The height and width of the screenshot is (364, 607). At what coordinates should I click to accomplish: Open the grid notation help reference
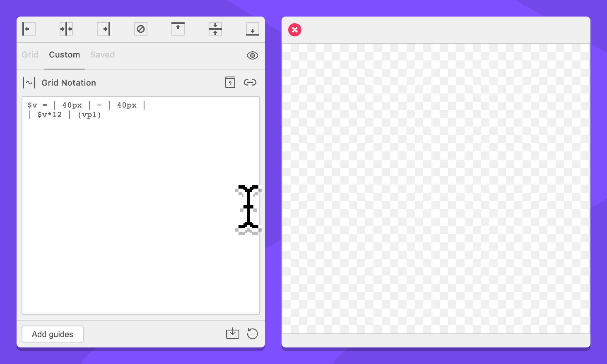point(230,82)
